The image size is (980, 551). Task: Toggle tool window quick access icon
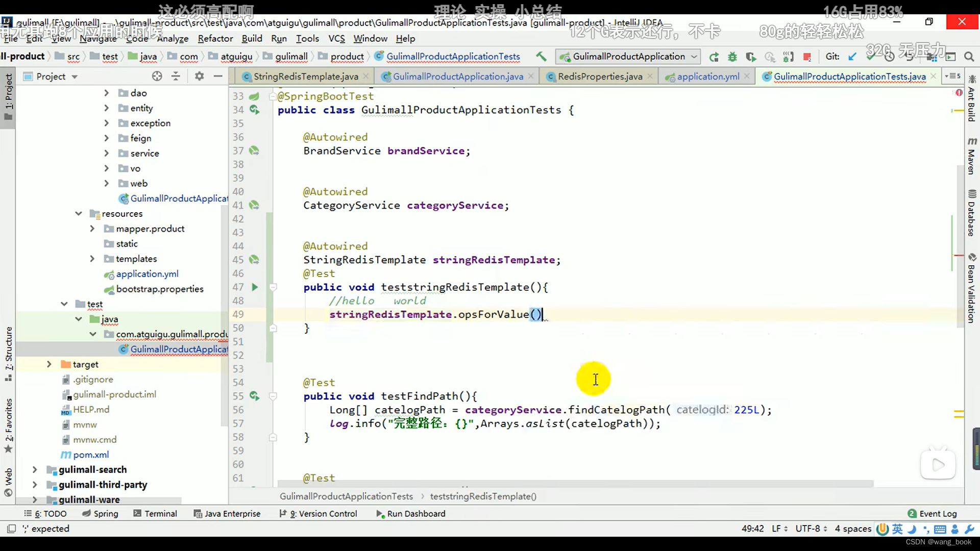[11, 529]
